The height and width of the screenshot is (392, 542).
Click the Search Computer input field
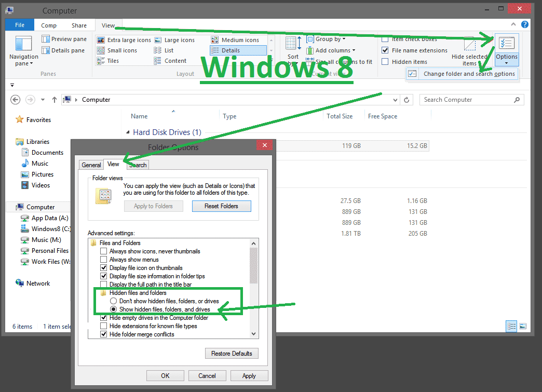point(471,100)
